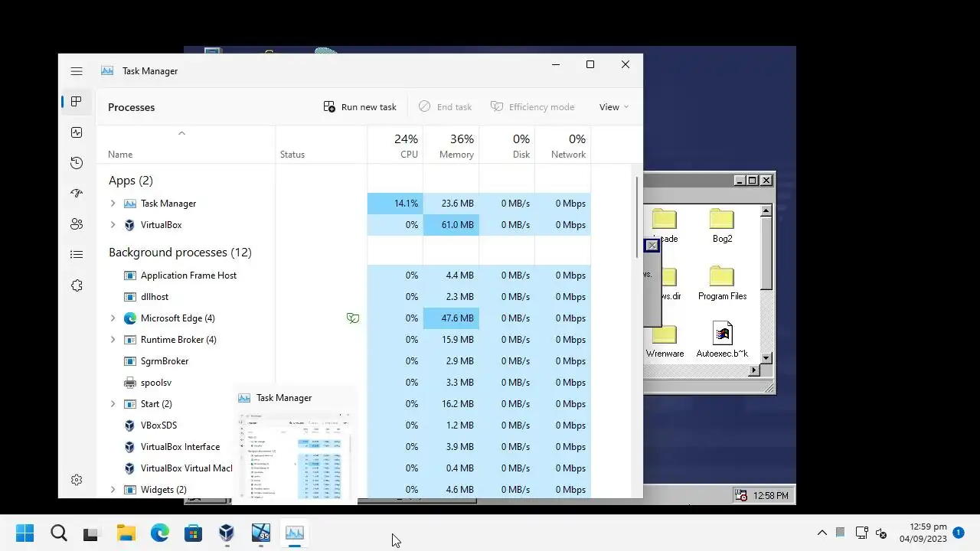Open the Startup apps page in sidebar

[77, 194]
